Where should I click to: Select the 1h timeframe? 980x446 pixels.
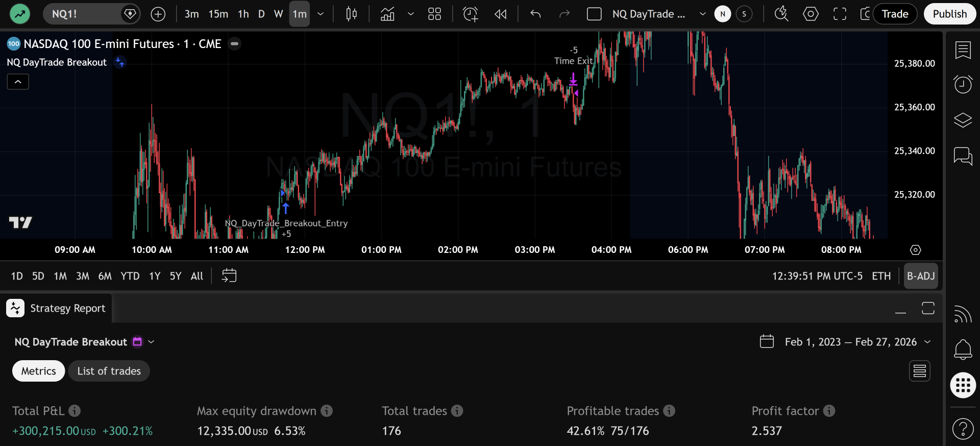click(243, 14)
